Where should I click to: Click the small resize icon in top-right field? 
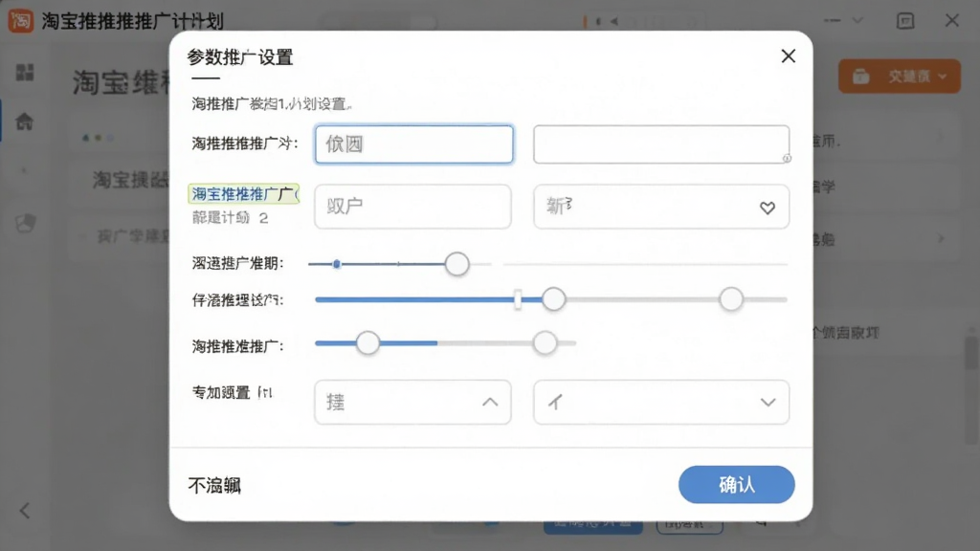pos(787,159)
